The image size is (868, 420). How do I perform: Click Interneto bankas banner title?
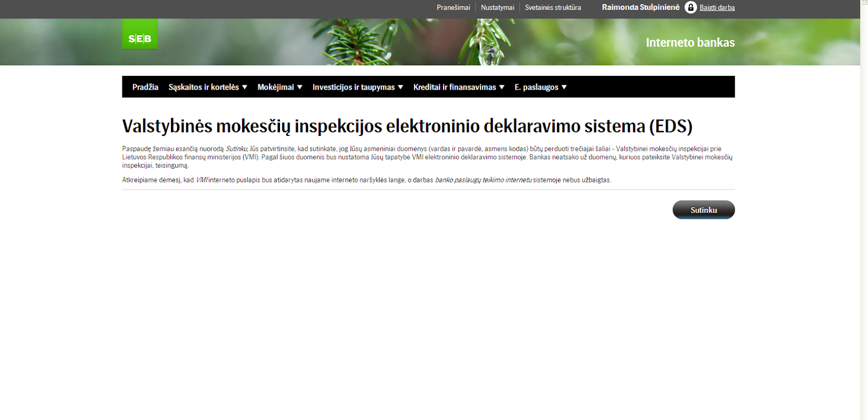[690, 43]
